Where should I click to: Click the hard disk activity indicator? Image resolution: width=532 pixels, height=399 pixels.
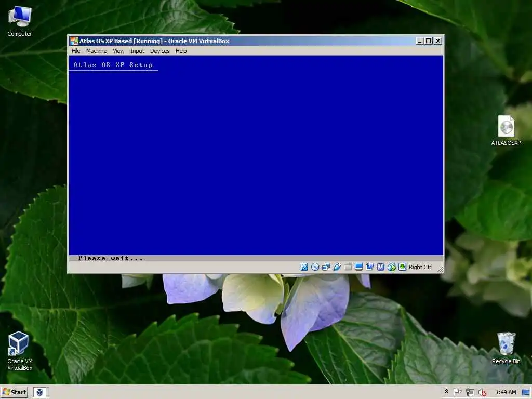tap(304, 267)
